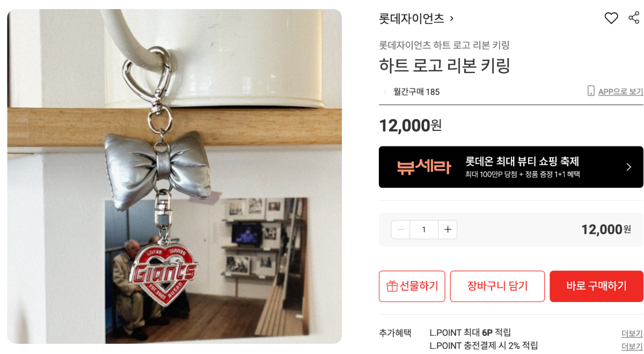Click the gift box icon on 선물하기

tap(392, 286)
